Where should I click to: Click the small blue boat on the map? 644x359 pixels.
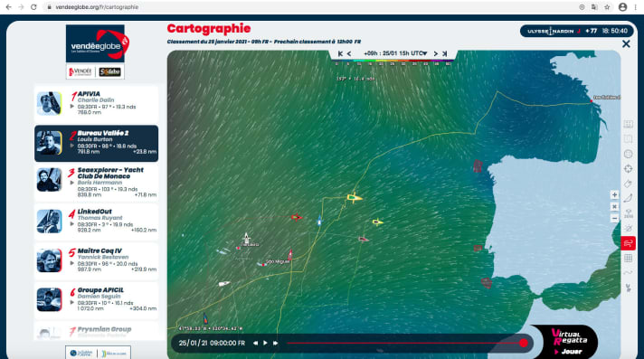coord(319,221)
